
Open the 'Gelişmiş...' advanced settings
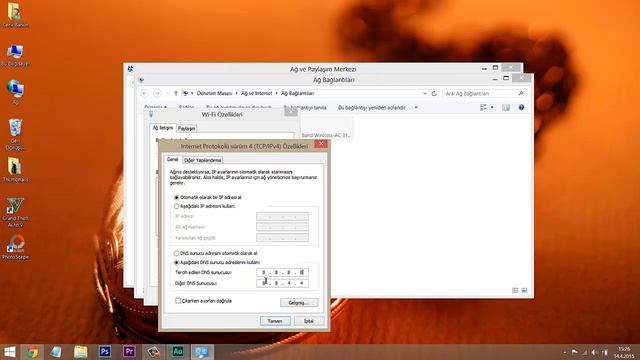click(x=299, y=303)
